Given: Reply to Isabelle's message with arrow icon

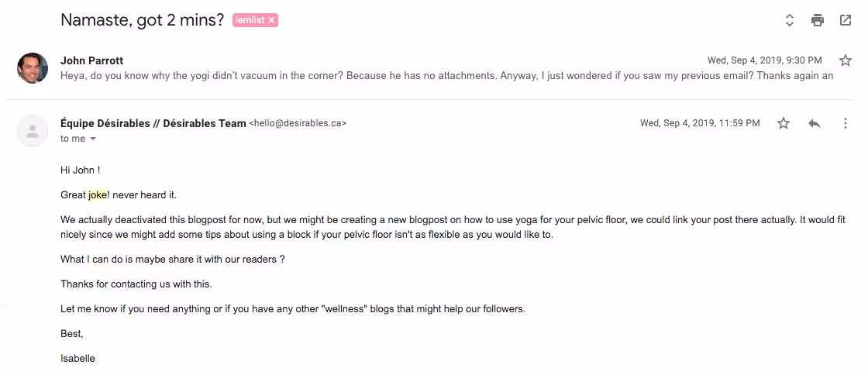Looking at the screenshot, I should [x=815, y=123].
